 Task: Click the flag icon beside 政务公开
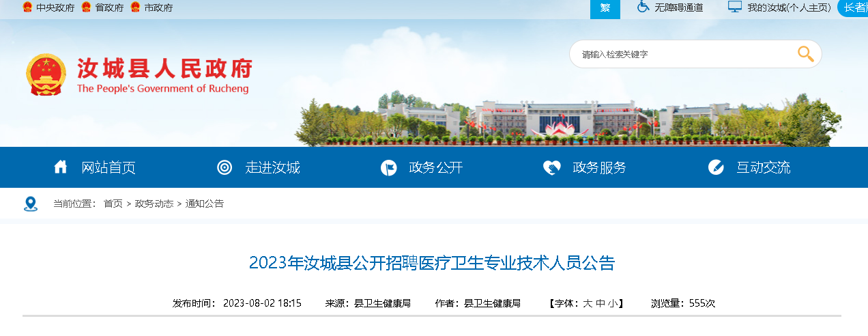coord(388,167)
